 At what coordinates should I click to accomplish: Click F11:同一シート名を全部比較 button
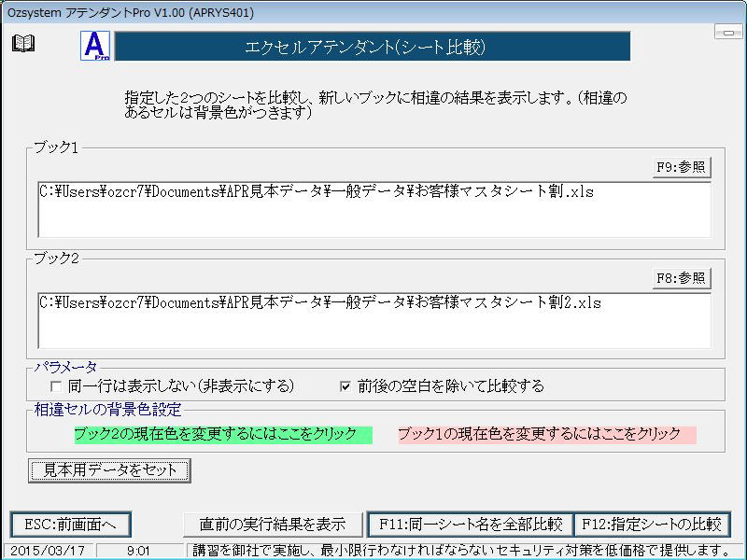(471, 525)
